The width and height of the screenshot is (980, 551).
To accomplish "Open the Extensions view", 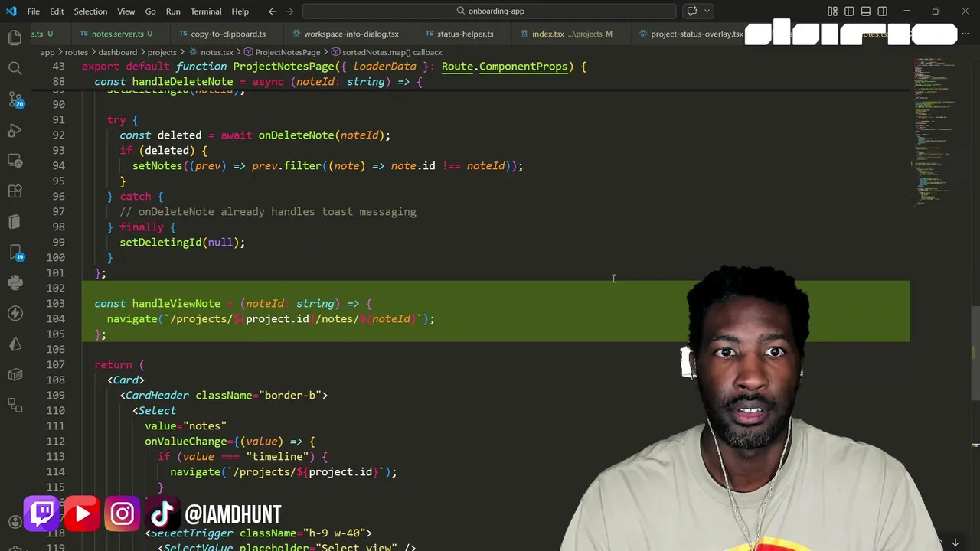I will [x=15, y=191].
